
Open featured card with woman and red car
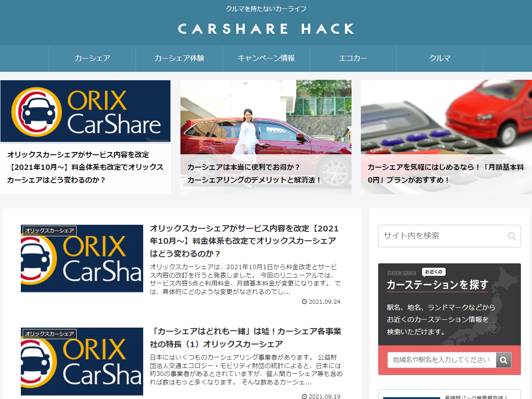(x=266, y=137)
